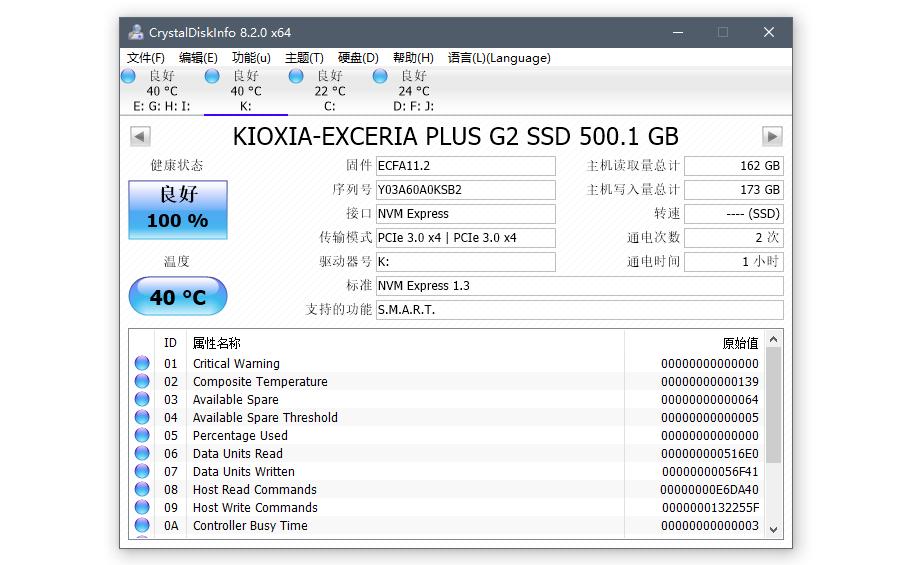
Task: Switch to the K: drive tab
Action: click(245, 91)
